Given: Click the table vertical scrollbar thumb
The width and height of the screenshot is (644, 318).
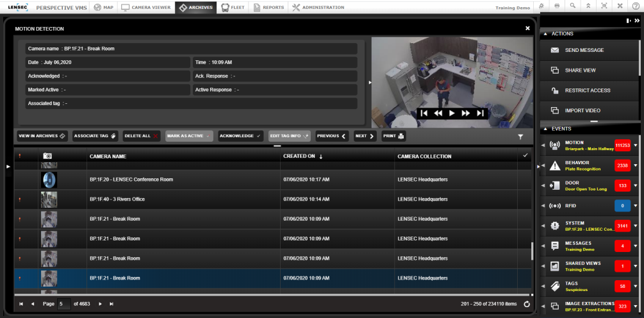Looking at the screenshot, I should point(533,251).
